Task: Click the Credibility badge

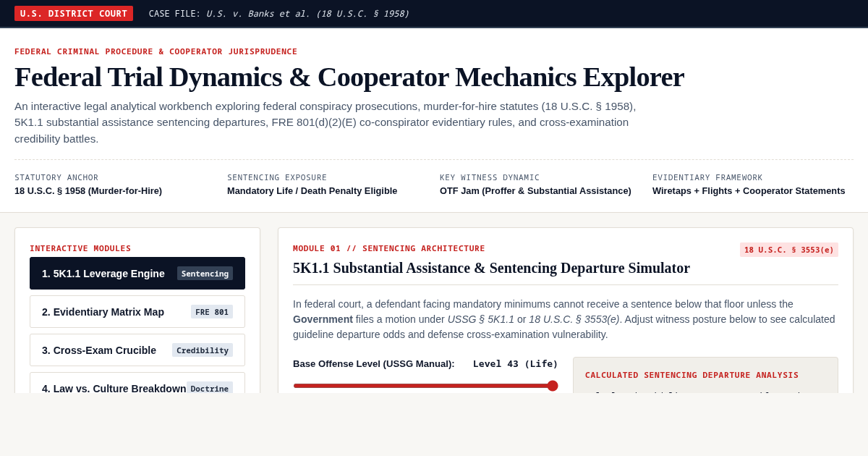Action: click(x=203, y=350)
